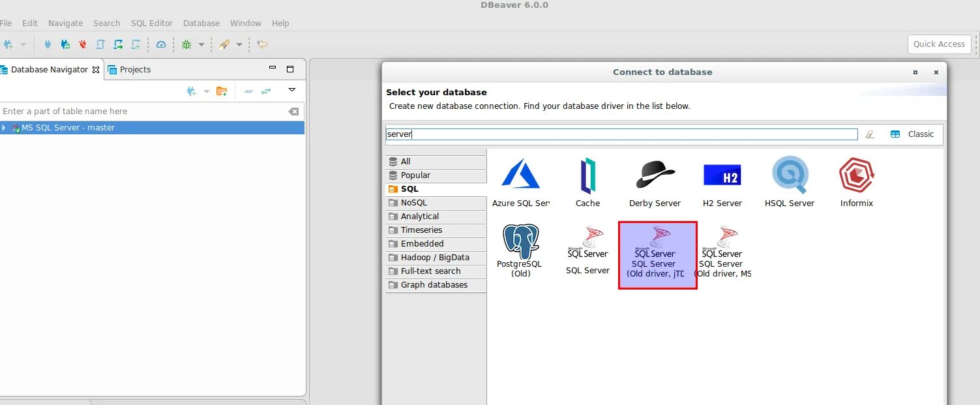Toggle Link with Editor arrows icon
The image size is (980, 405).
pos(266,91)
